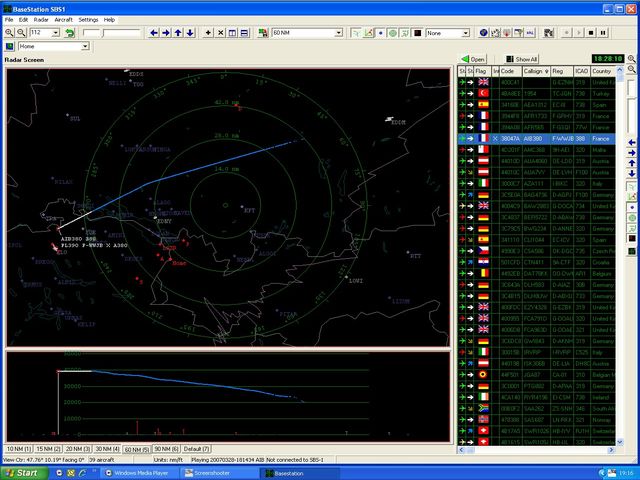Click the plus (add) toolbar icon
The height and width of the screenshot is (480, 640).
pos(208,33)
